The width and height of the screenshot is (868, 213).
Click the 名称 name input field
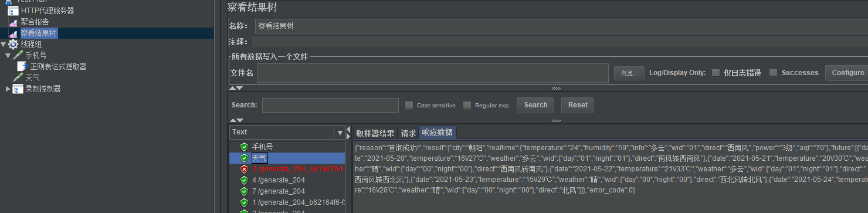tap(561, 26)
